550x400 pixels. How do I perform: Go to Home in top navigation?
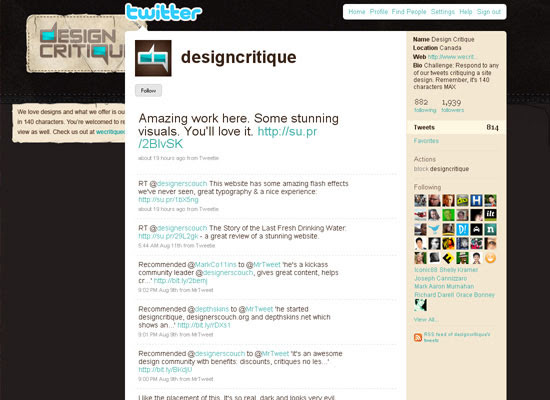(357, 12)
